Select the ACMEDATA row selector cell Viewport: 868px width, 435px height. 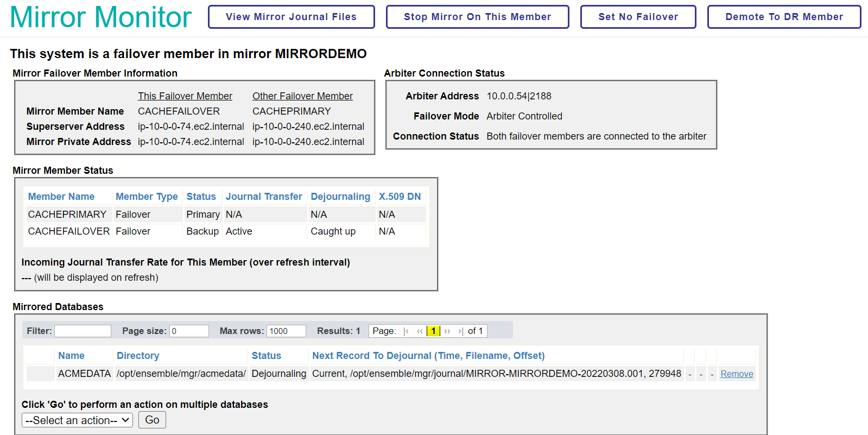click(40, 374)
